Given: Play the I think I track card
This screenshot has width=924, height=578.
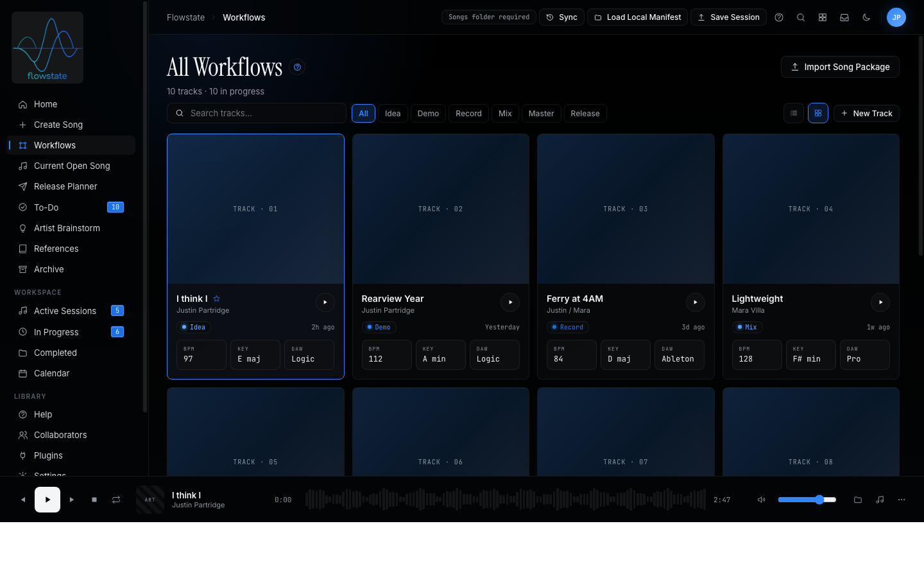Looking at the screenshot, I should (325, 302).
